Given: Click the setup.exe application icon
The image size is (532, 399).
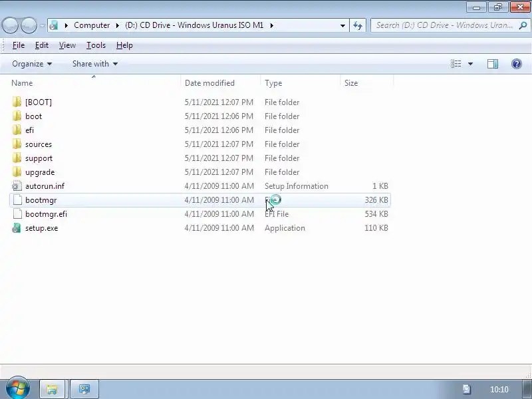Looking at the screenshot, I should coord(17,227).
